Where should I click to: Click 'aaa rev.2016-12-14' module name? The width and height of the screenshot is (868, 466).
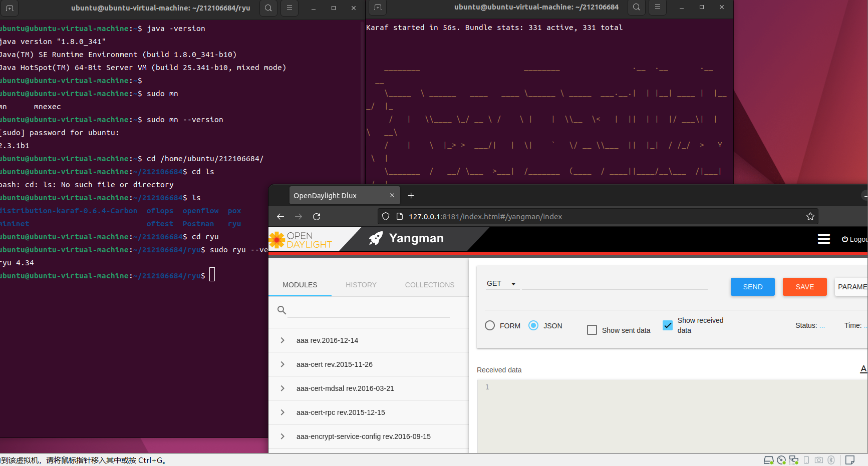tap(328, 340)
